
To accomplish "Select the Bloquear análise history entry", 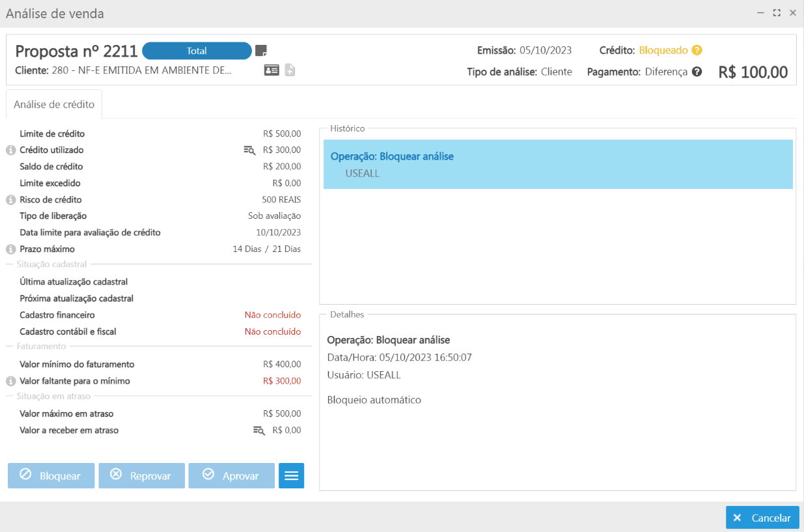I will point(557,164).
